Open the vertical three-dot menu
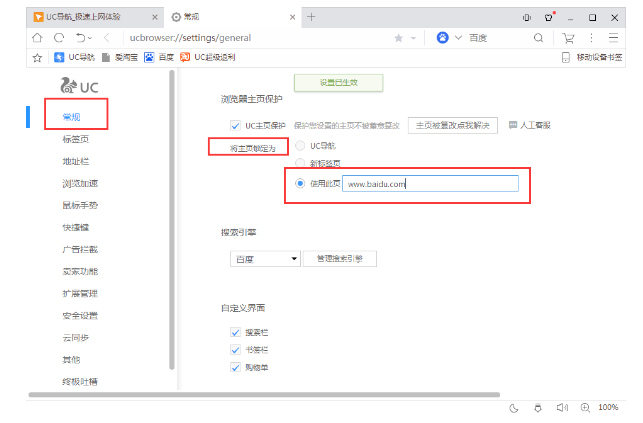Image resolution: width=643 pixels, height=423 pixels. [x=591, y=38]
